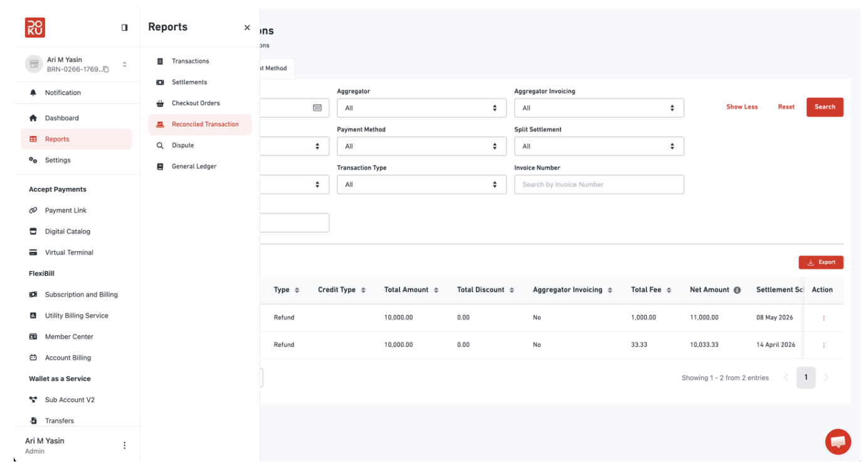Close the Reports panel
Image resolution: width=868 pixels, height=469 pixels.
[247, 28]
